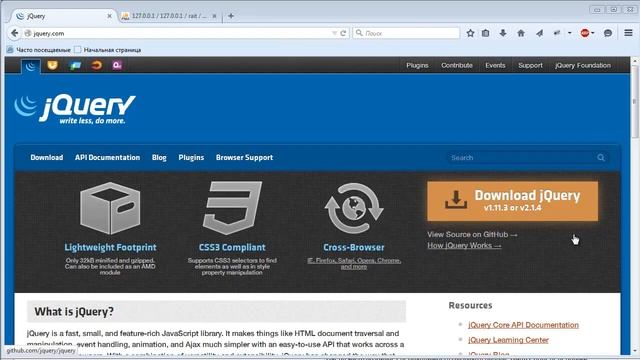This screenshot has width=640, height=360.
Task: Switch to the jQuery browser tab
Action: pos(62,16)
